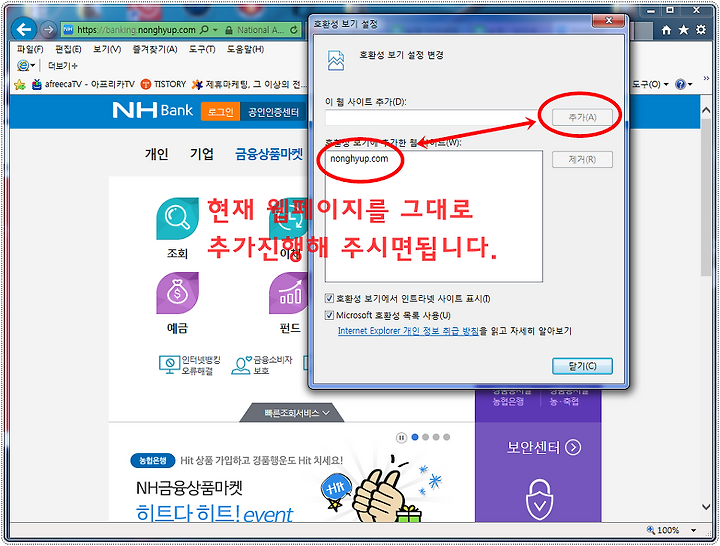Select the fourth banner dot
Viewport: 720px width, 546px height.
pyautogui.click(x=447, y=437)
